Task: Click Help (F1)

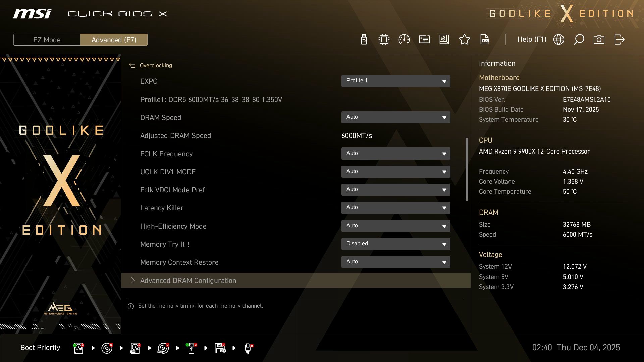Action: tap(532, 39)
